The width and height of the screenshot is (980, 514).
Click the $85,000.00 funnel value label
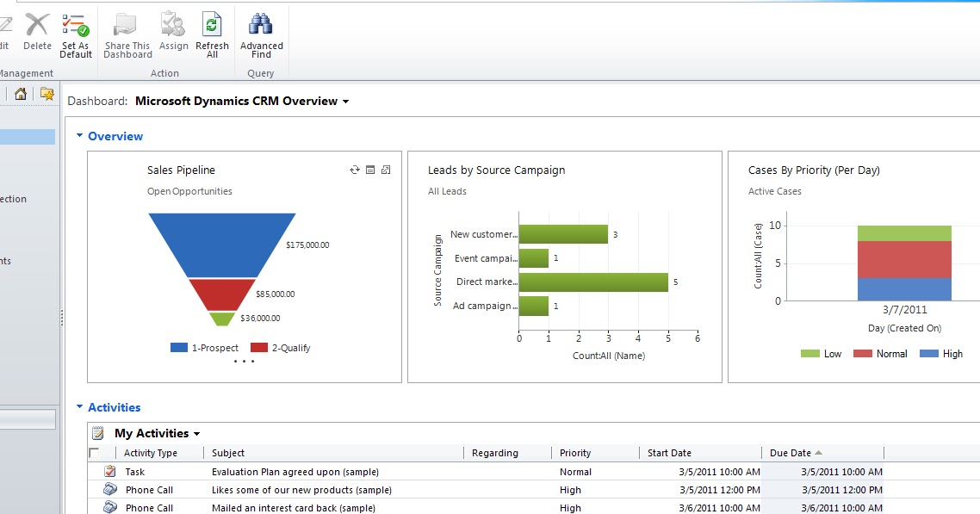(x=275, y=294)
